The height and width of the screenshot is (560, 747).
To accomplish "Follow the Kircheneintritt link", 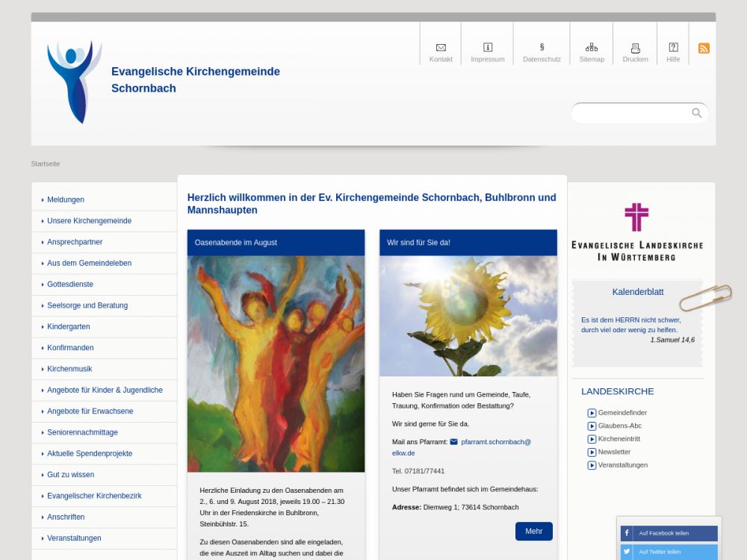I will (619, 439).
